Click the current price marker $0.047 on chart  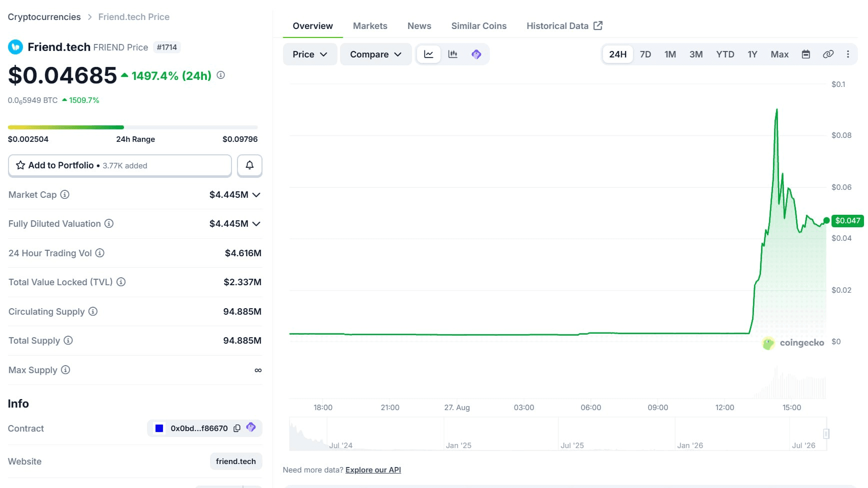click(x=847, y=220)
